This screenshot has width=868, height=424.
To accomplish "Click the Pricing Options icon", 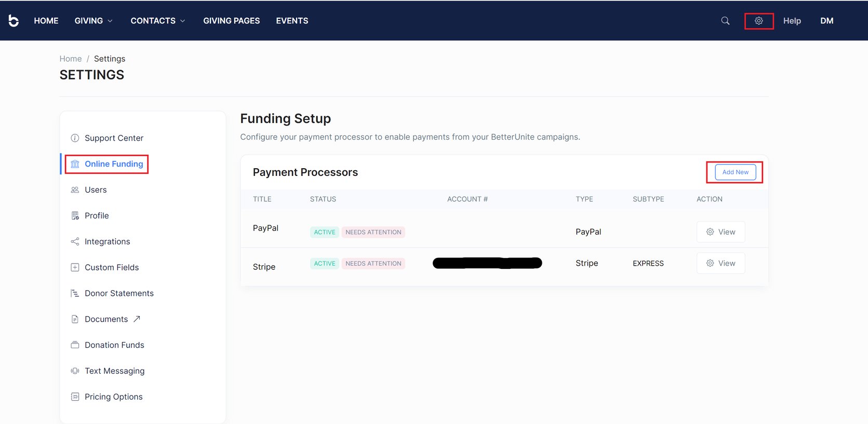I will pos(75,397).
